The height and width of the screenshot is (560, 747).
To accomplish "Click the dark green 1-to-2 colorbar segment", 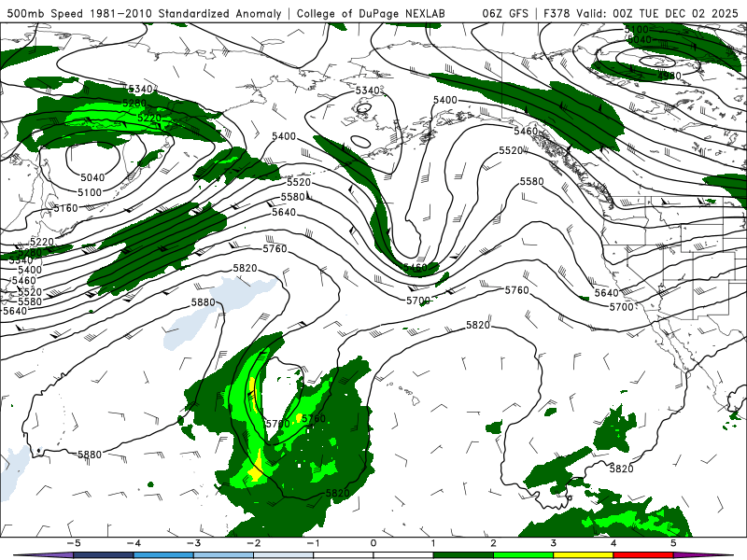I will coord(463,555).
